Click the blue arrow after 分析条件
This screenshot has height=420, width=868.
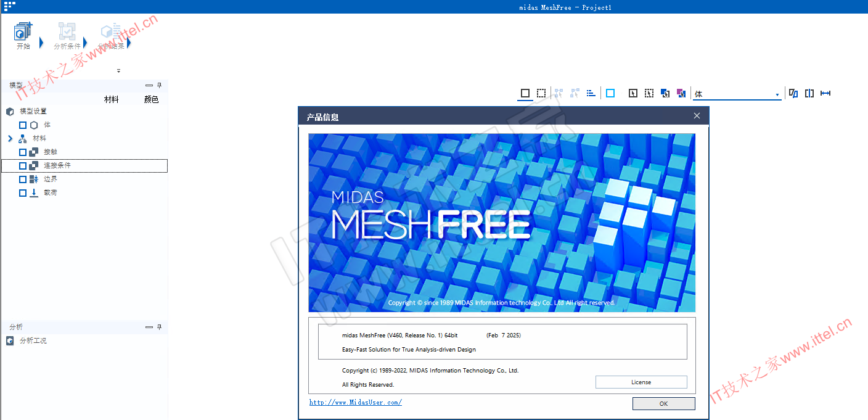(85, 43)
